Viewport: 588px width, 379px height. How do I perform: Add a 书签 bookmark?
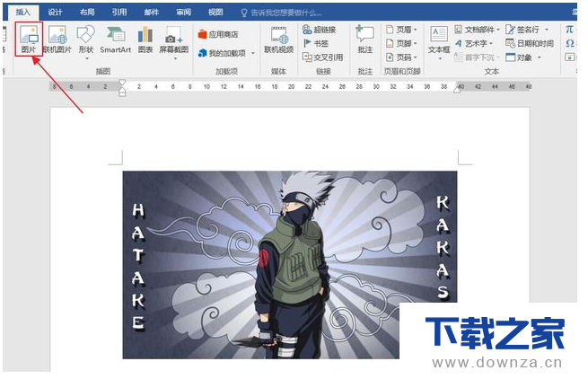point(316,43)
